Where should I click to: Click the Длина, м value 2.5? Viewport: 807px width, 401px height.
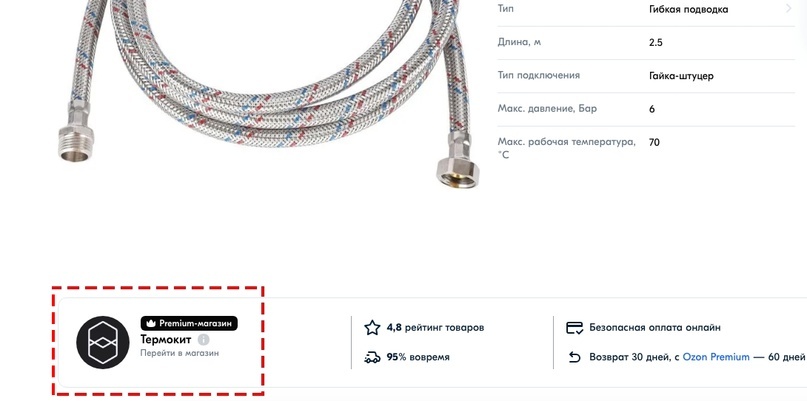656,43
